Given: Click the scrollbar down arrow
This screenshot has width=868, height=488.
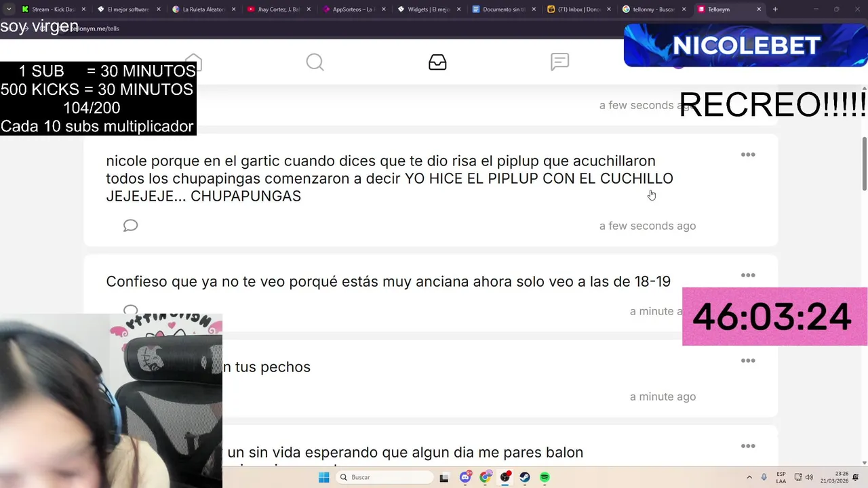Looking at the screenshot, I should point(864,463).
